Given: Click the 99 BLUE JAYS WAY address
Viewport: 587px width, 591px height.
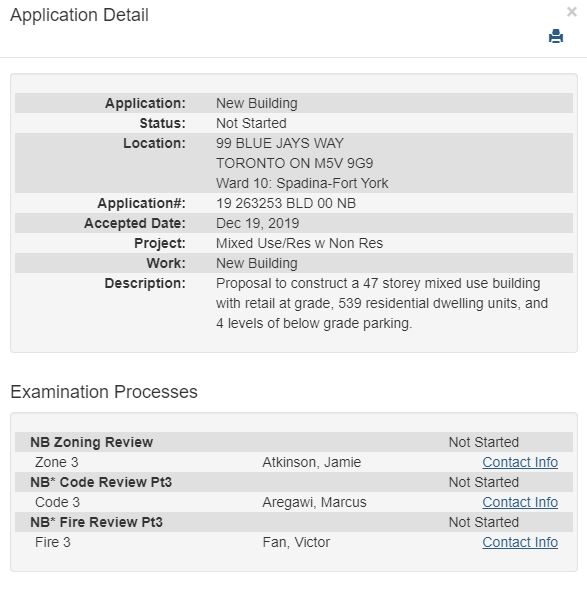Looking at the screenshot, I should pos(280,143).
